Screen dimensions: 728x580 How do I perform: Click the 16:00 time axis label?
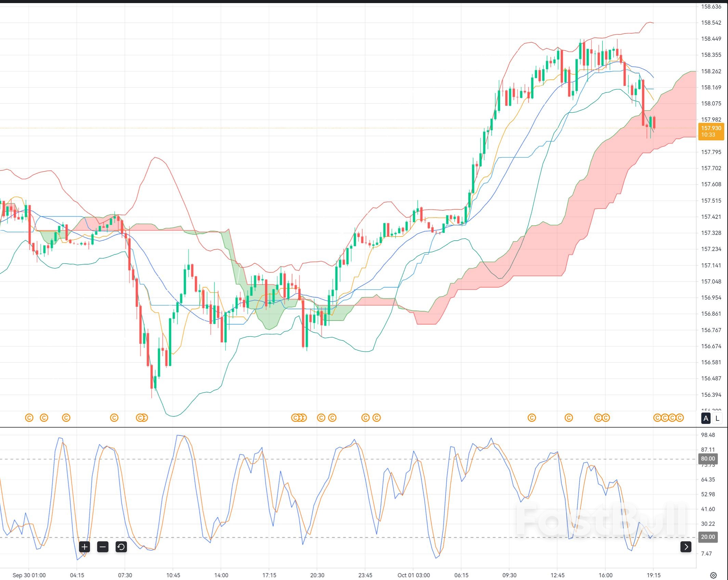pos(606,575)
